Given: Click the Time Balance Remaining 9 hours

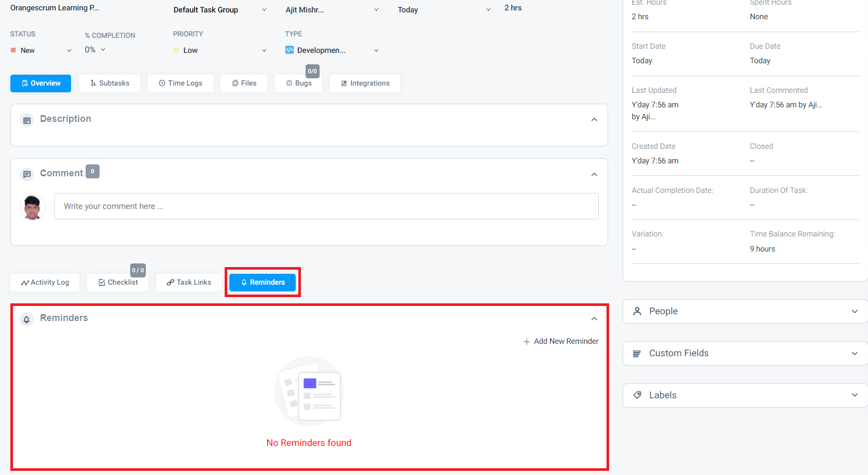Looking at the screenshot, I should tap(762, 249).
